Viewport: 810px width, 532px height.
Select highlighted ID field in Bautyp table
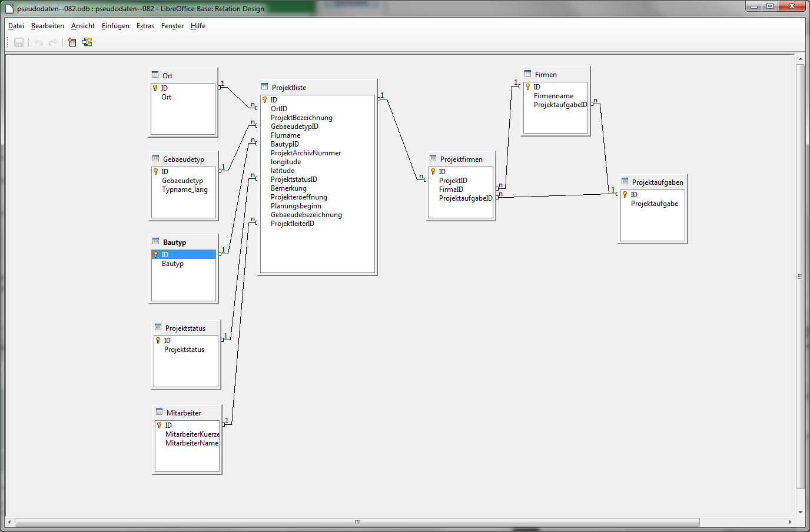[x=184, y=255]
